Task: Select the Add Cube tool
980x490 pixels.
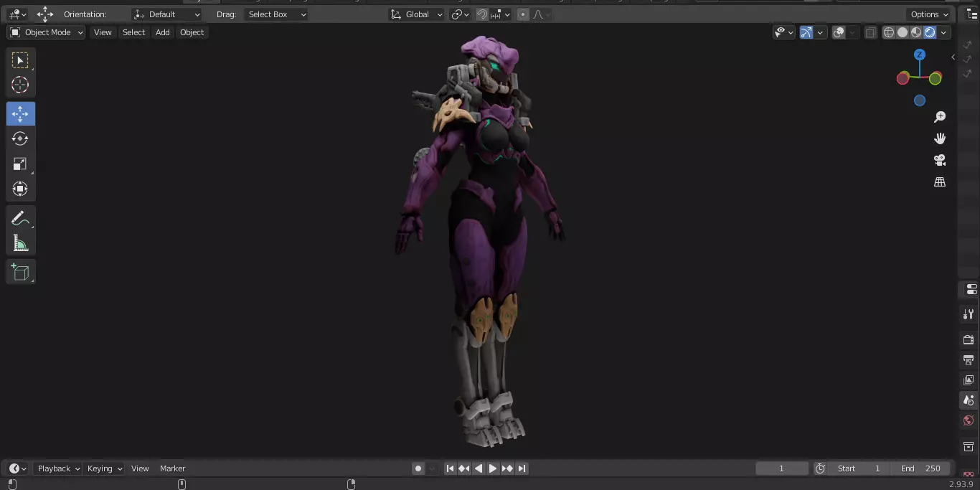Action: coord(20,272)
